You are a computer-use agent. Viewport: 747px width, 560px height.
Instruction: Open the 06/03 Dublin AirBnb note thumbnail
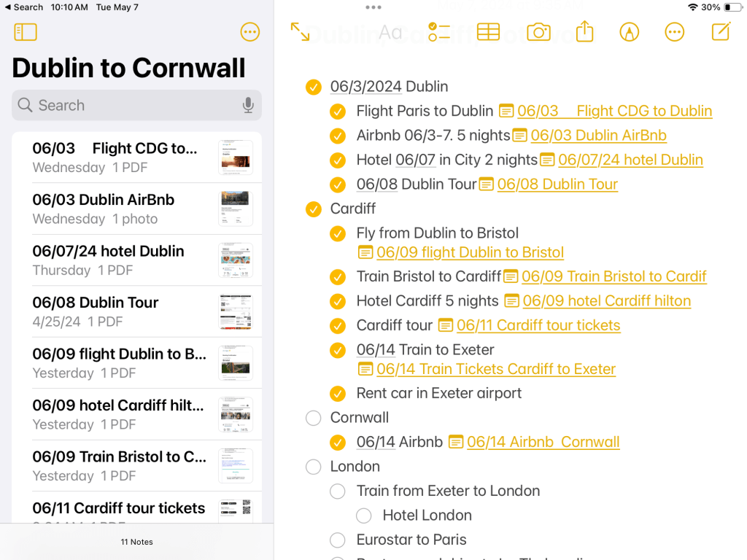tap(236, 209)
